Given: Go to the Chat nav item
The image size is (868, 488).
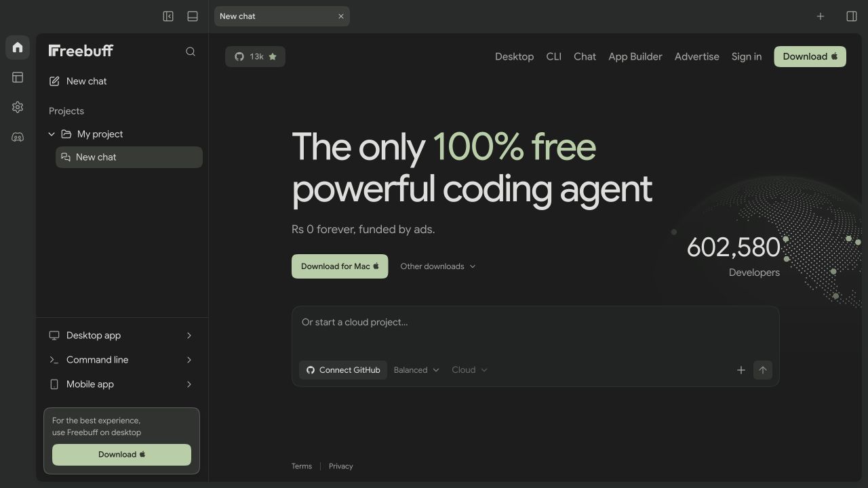Looking at the screenshot, I should coord(585,57).
